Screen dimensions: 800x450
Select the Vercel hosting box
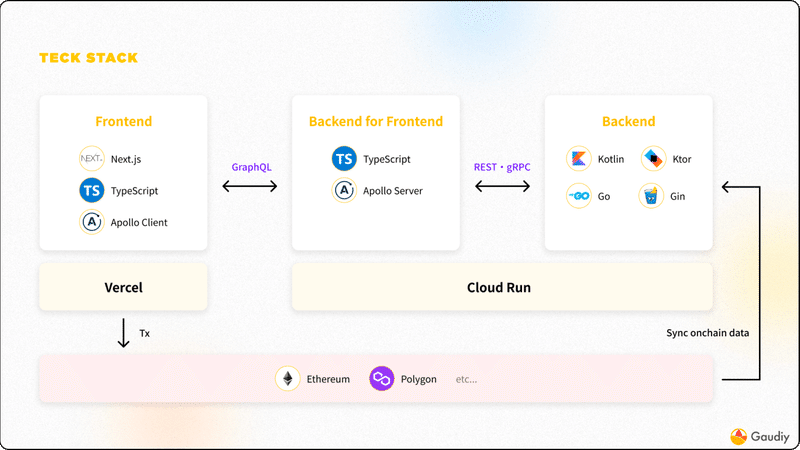point(123,287)
